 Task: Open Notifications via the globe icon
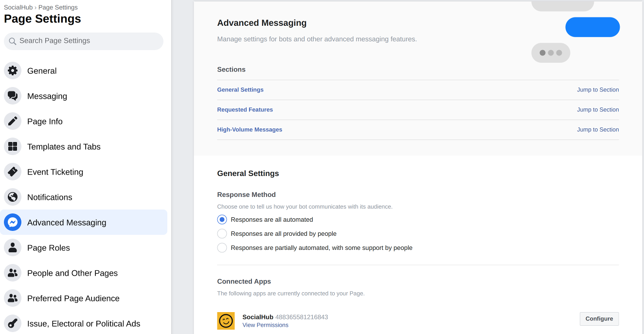coord(13,197)
